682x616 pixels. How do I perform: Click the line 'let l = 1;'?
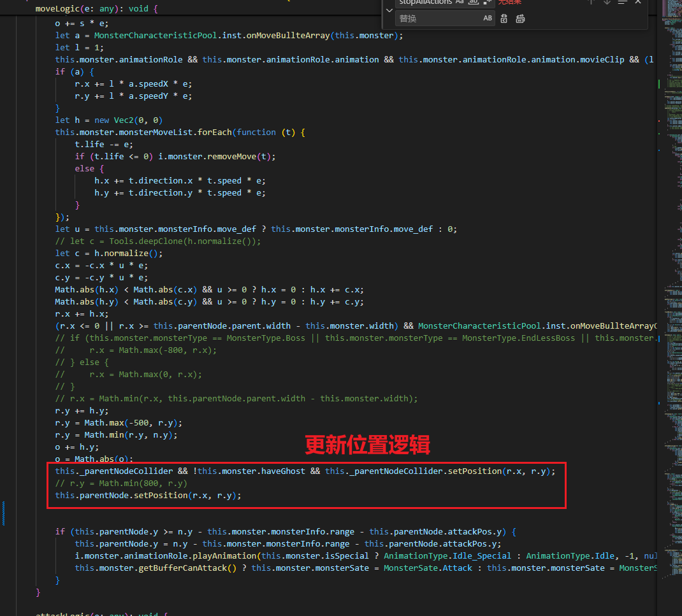click(79, 48)
